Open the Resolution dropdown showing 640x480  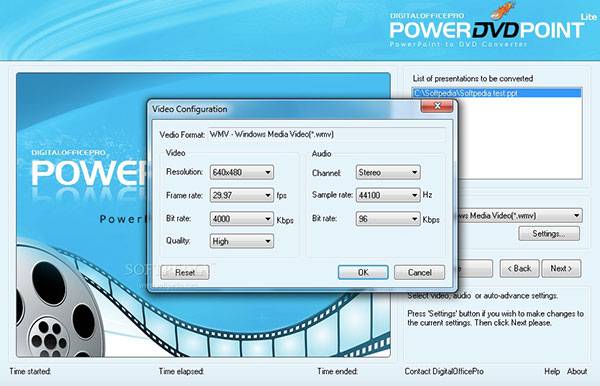coord(241,172)
